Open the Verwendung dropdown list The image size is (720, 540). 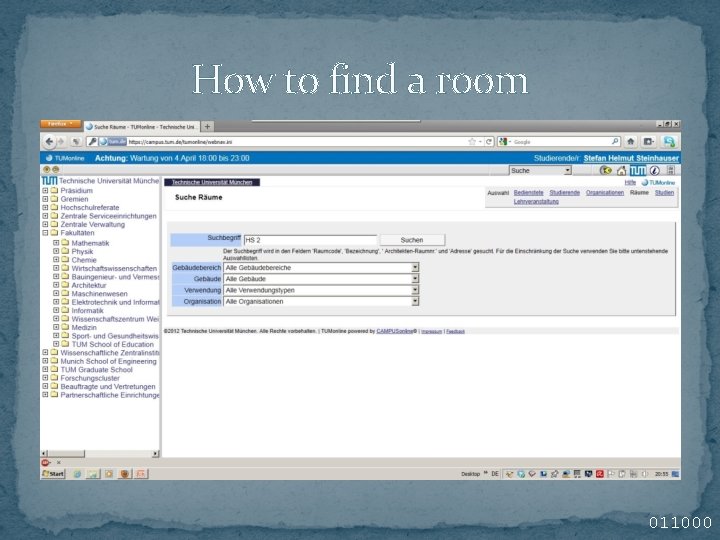coord(321,290)
